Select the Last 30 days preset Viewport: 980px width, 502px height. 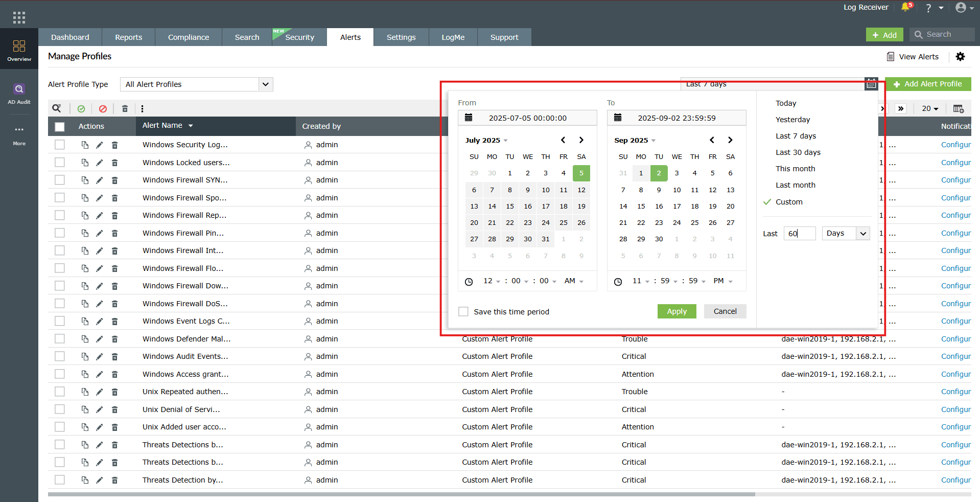[798, 152]
